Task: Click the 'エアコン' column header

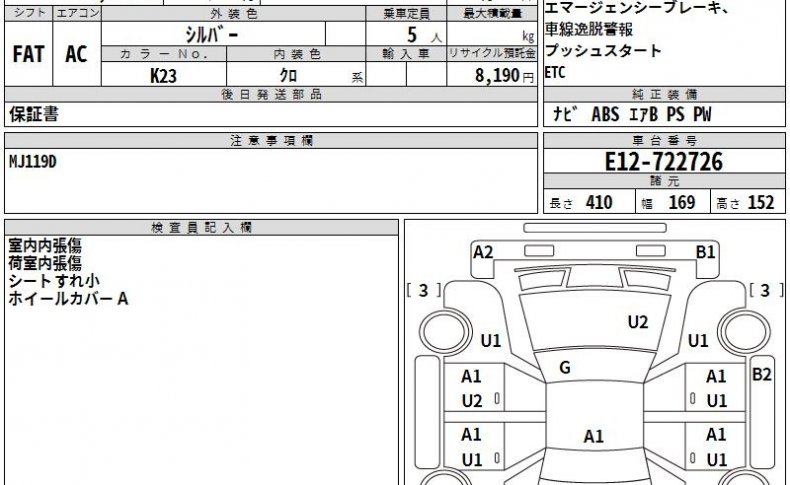Action: pos(77,13)
